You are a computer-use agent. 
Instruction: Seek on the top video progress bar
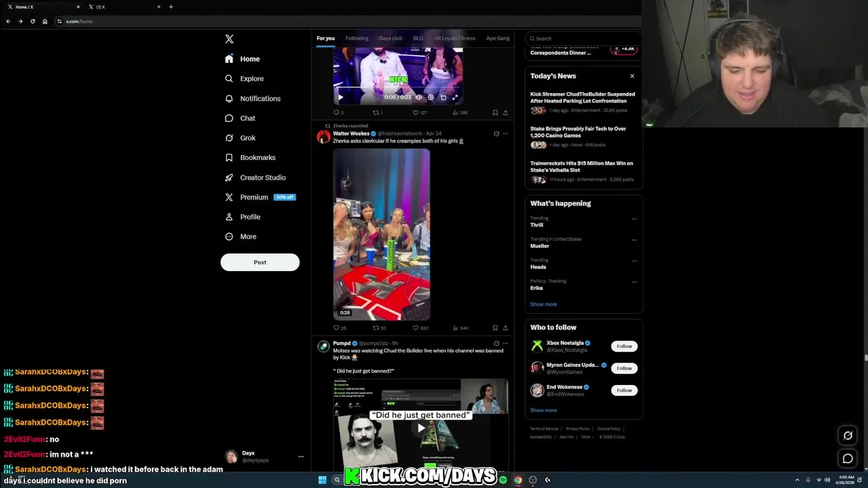click(x=398, y=87)
